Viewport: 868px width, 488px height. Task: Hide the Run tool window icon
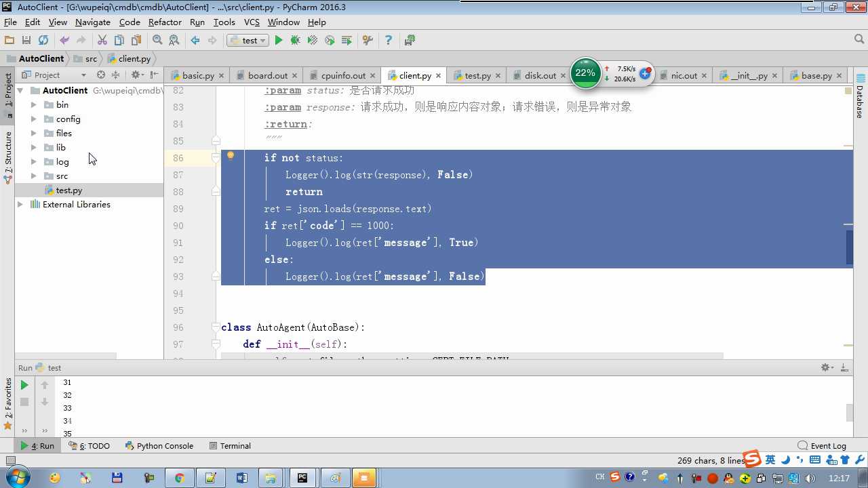point(844,367)
